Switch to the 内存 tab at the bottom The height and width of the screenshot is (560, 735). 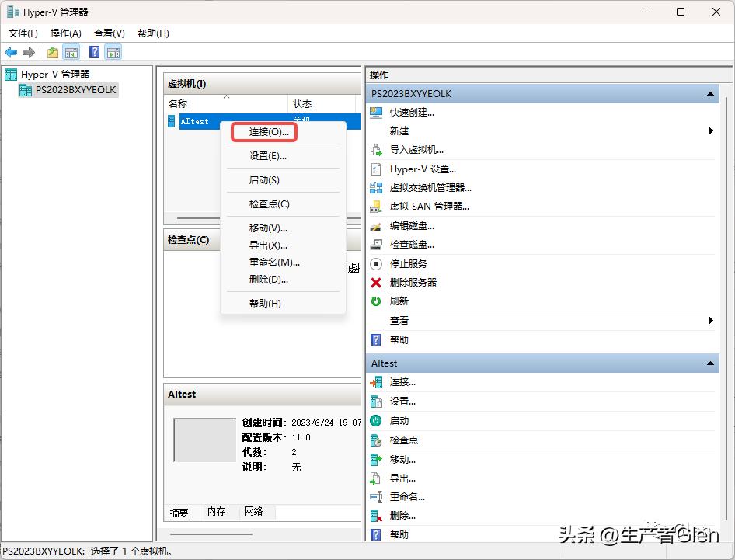[217, 512]
